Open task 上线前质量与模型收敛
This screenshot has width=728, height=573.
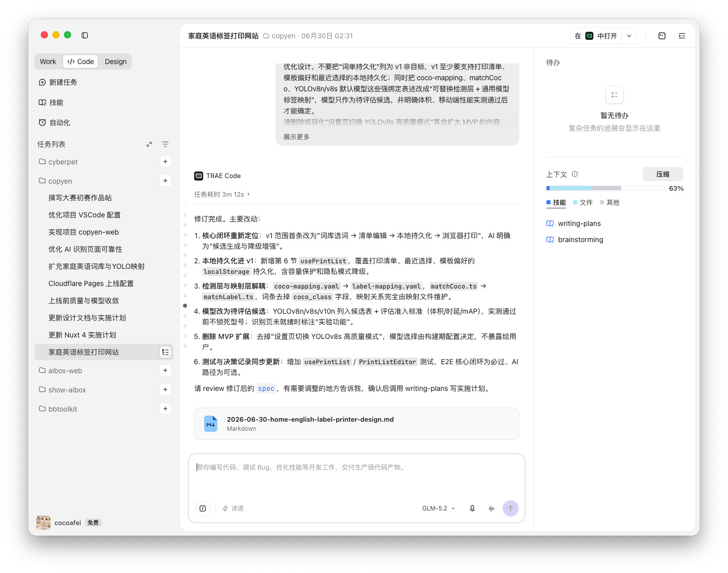[104, 301]
